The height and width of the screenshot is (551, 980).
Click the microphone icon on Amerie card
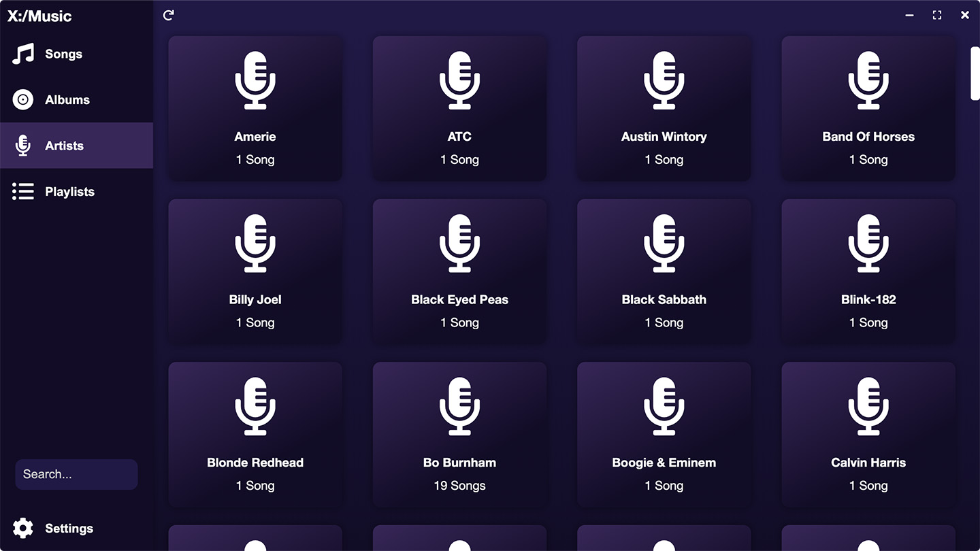click(255, 80)
